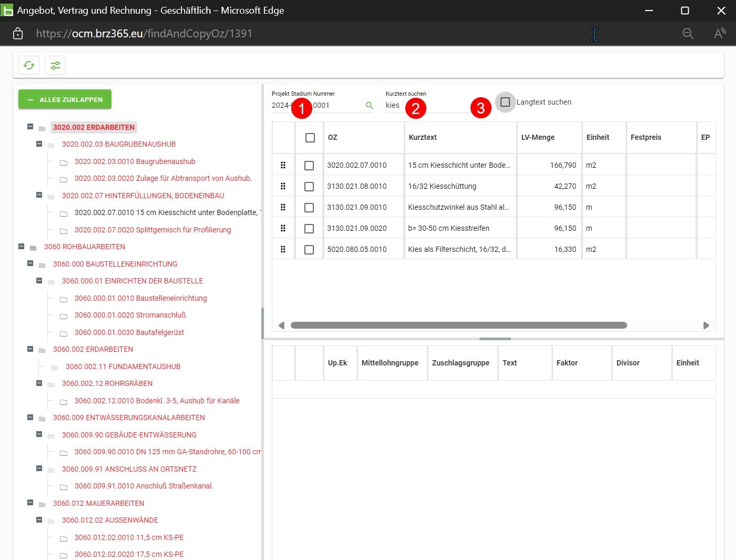Screen dimensions: 736x560
Task: Check the select-all checkbox in table header
Action: pyautogui.click(x=310, y=138)
